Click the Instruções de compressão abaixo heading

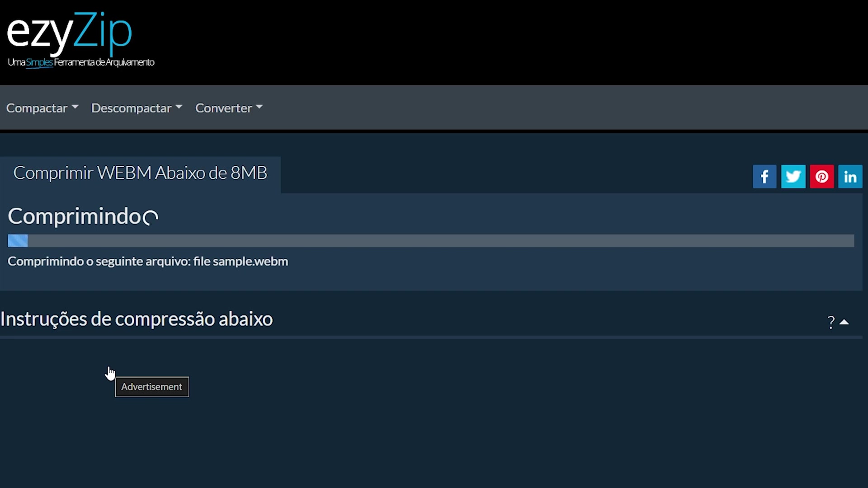[x=136, y=319]
